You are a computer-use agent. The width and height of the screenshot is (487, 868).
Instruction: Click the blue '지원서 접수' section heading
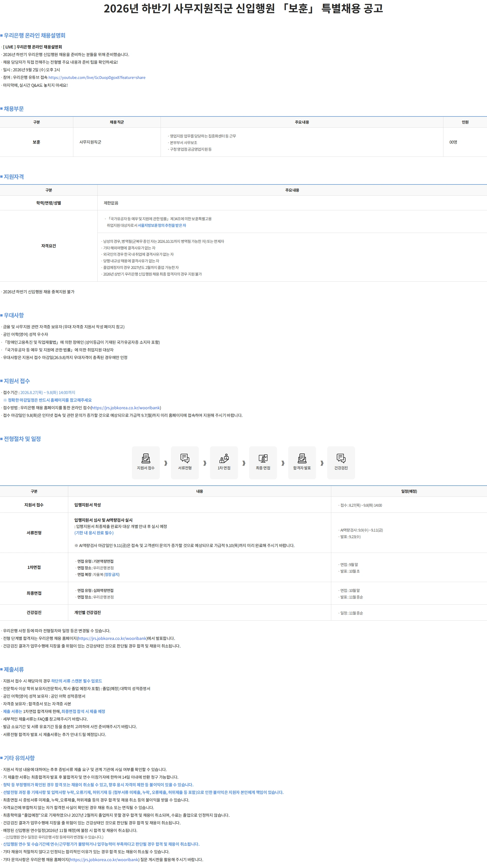tap(17, 381)
